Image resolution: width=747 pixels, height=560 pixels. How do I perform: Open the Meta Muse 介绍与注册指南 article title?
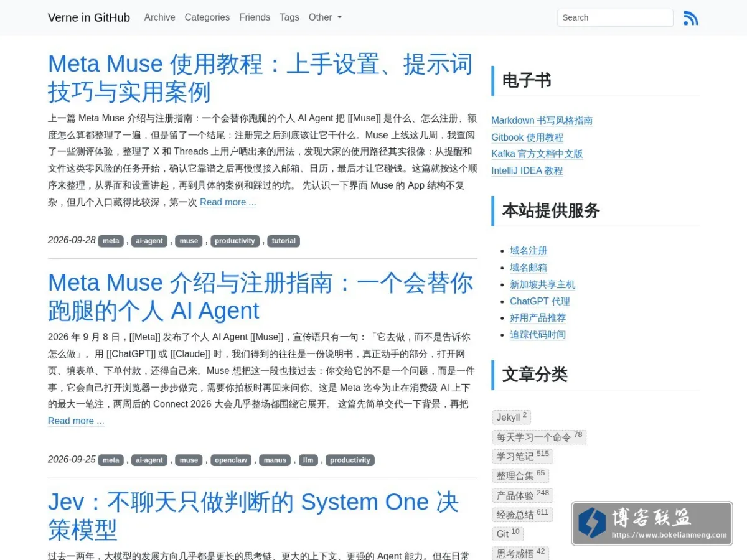[x=260, y=296]
